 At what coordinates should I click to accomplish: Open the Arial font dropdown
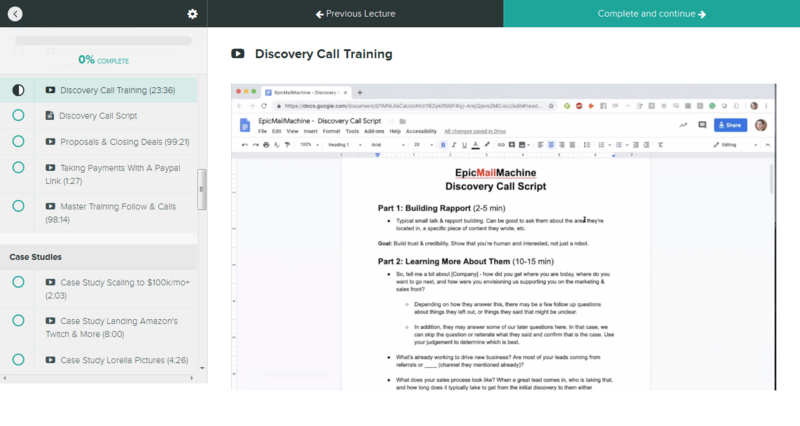point(388,145)
